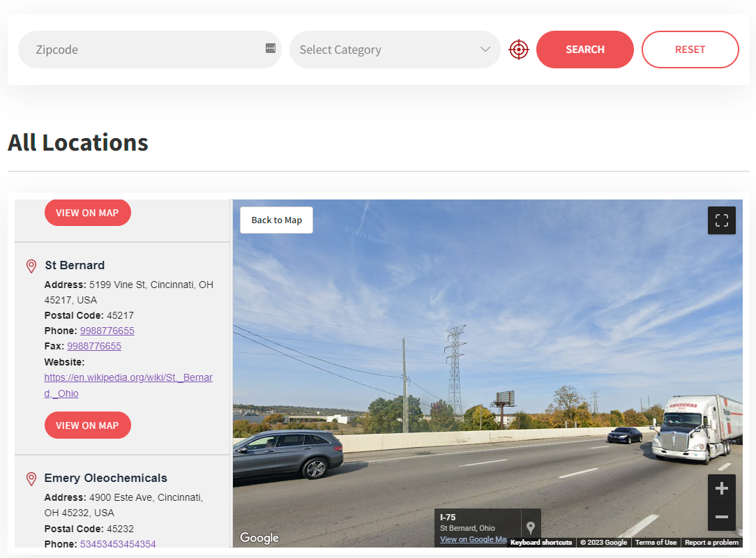This screenshot has width=756, height=558.
Task: Toggle fullscreen street view
Action: pyautogui.click(x=721, y=220)
